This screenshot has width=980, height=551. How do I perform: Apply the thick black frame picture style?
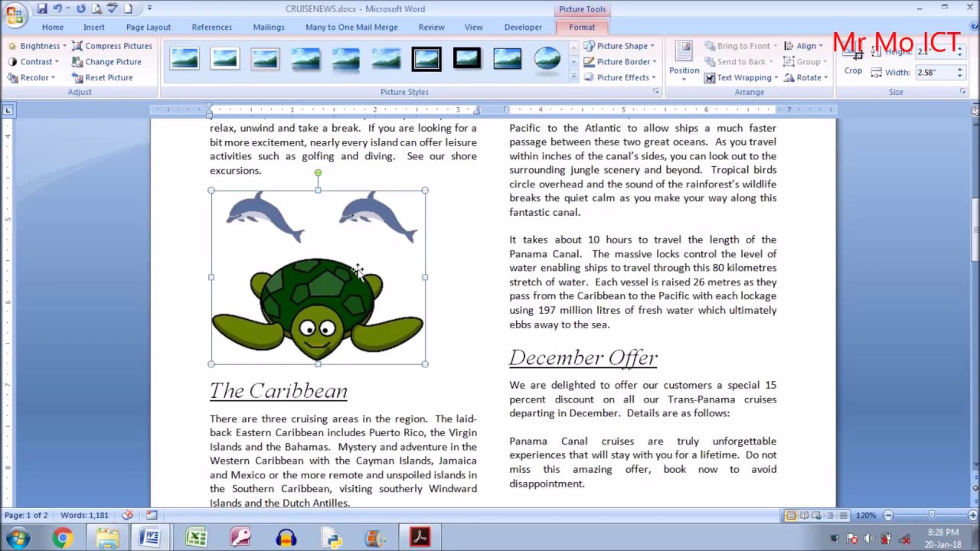[x=467, y=58]
